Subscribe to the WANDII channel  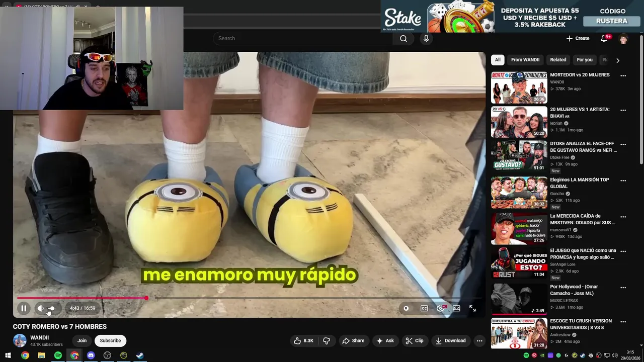(110, 340)
